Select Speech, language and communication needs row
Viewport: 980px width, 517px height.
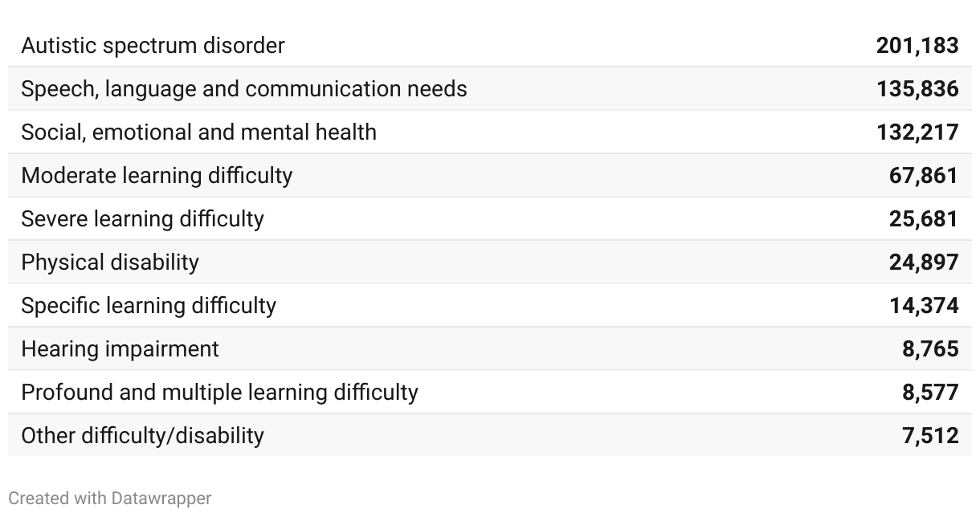click(490, 88)
